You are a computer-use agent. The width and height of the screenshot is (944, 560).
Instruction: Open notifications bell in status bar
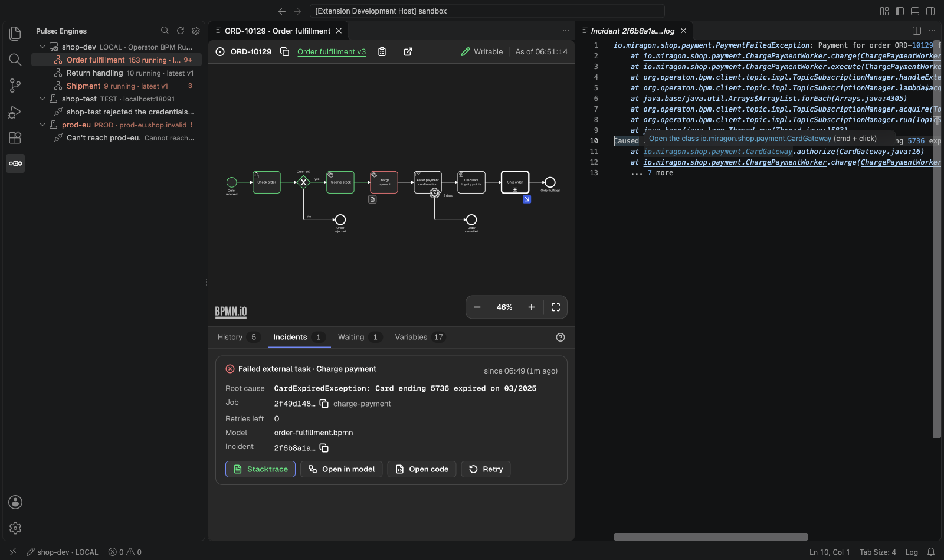tap(931, 552)
